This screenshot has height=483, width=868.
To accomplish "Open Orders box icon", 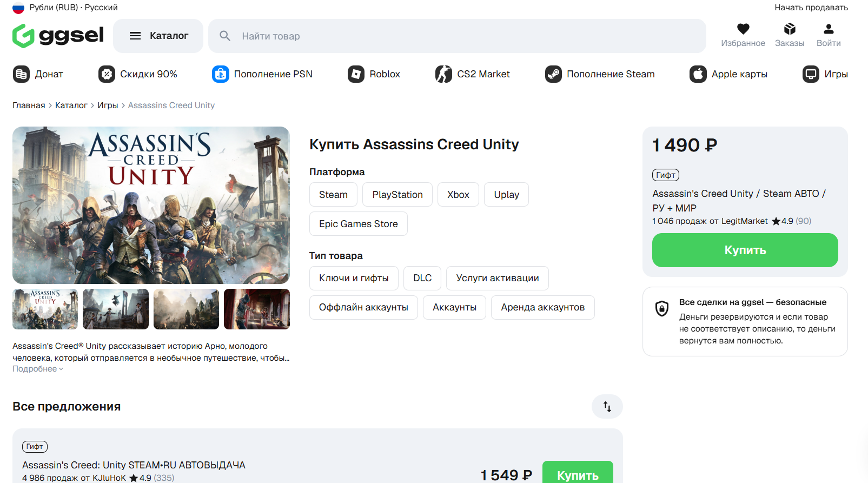I will 790,29.
